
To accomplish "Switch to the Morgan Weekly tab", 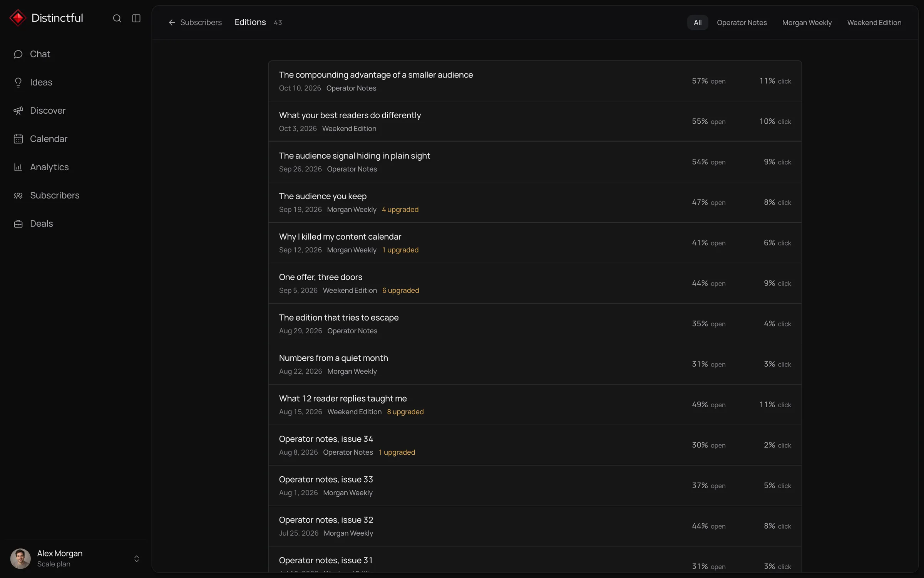I will click(807, 23).
